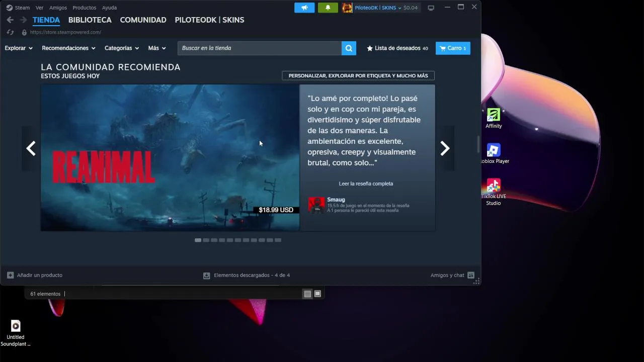Click the $18.99 USD price tag
This screenshot has width=644, height=362.
click(276, 210)
